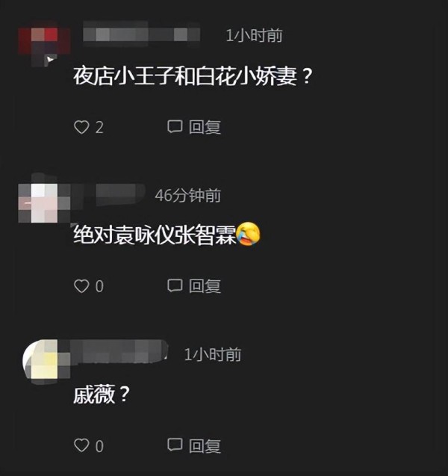Click 回复 text under 袁咏仪张智霖 comment

click(205, 286)
